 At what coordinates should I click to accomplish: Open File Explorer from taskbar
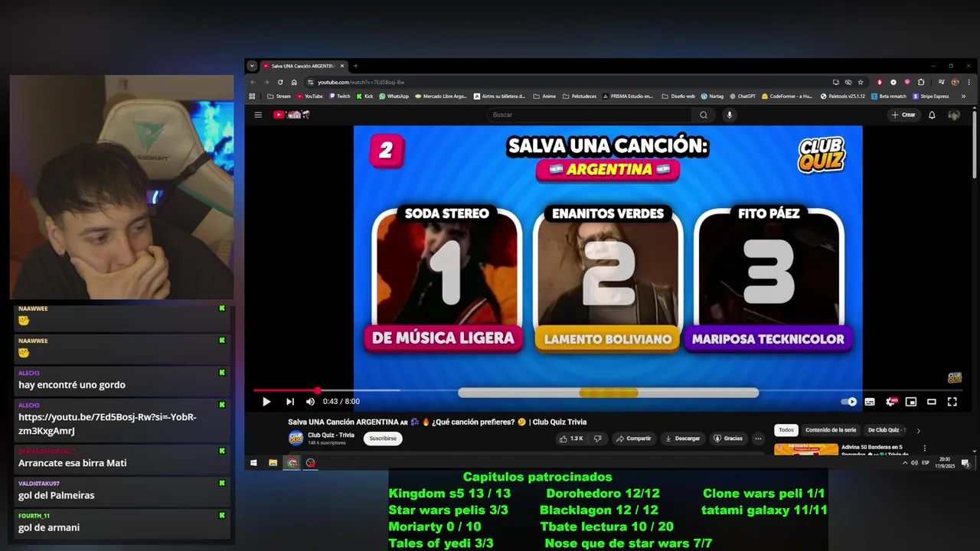pyautogui.click(x=273, y=463)
